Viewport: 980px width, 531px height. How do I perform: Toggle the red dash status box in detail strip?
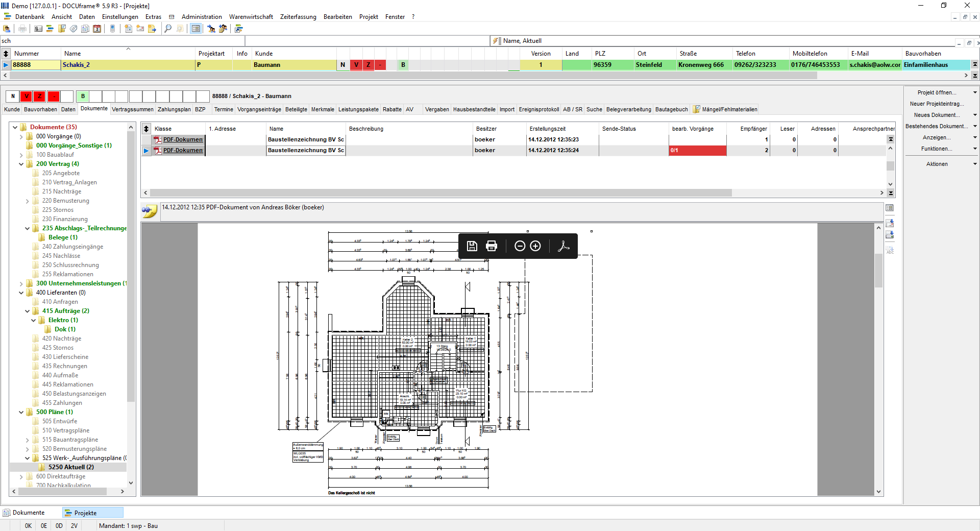pos(53,96)
